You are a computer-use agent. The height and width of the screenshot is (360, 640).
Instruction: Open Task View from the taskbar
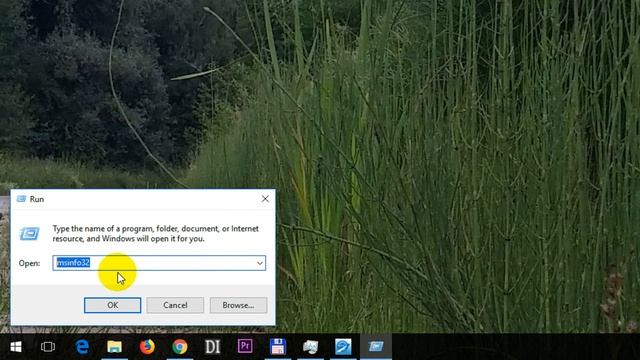[x=48, y=347]
